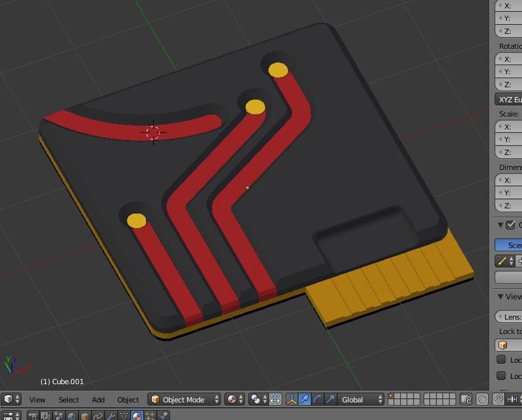Screen dimensions: 522x420
Task: Open the Render properties camera tab
Action: coord(32,416)
